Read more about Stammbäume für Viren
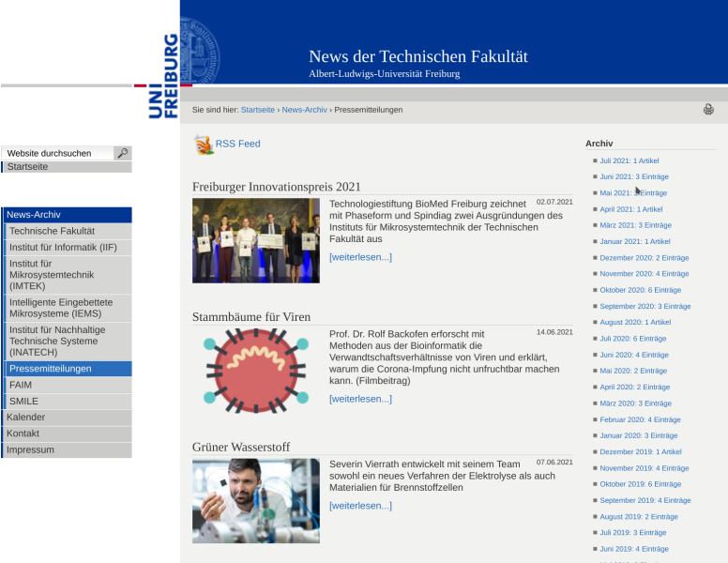Screen dimensions: 728x563 tap(360, 399)
